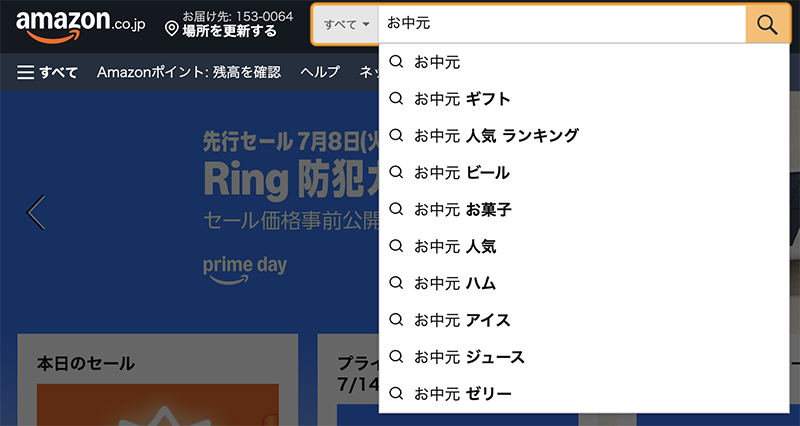Choose the お中元 ジュース suggestion
Viewport: 800px width, 426px height.
584,357
